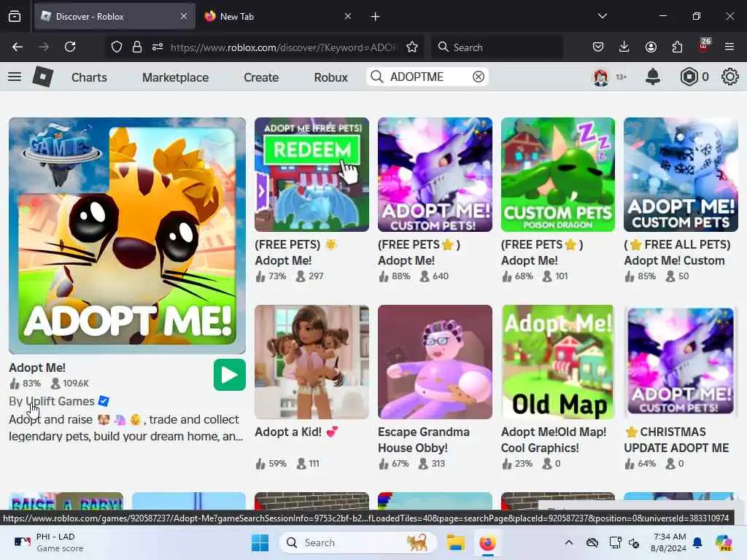Click the Roblox search magnifier icon

click(377, 77)
